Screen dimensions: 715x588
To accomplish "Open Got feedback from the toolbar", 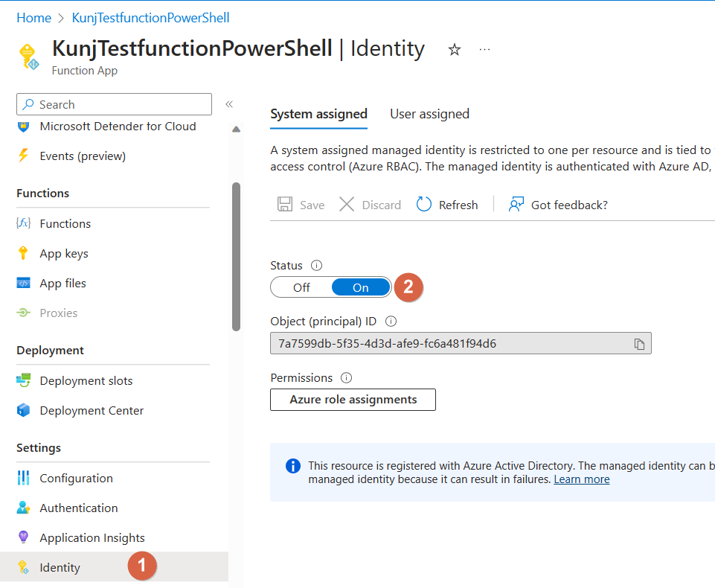I will tap(558, 205).
